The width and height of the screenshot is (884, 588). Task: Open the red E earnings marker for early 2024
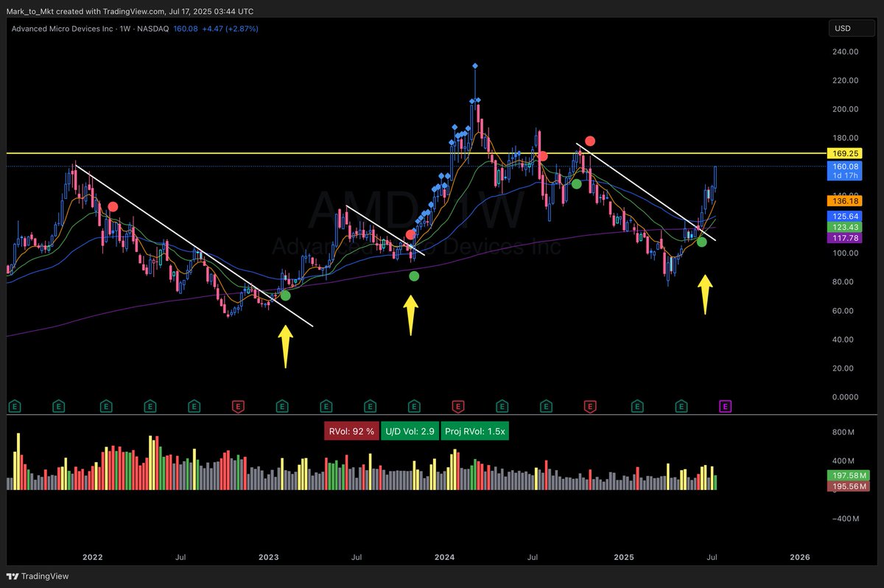point(457,405)
